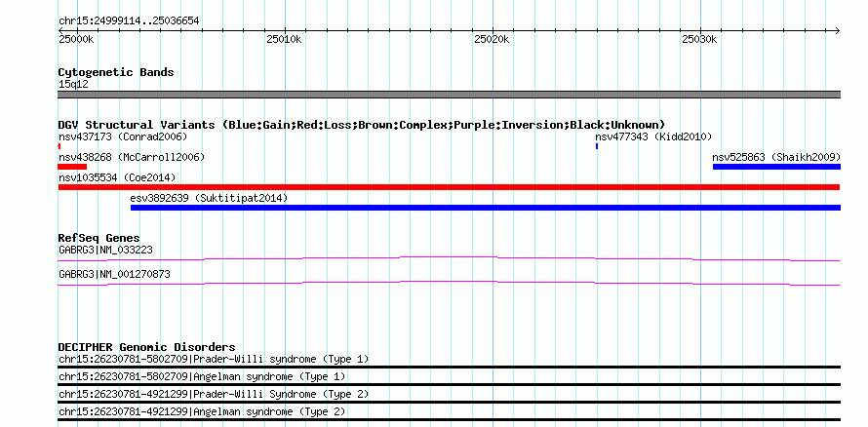This screenshot has height=427, width=868.
Task: Click the black bar under Prader-Willi Type 1
Action: (449, 367)
